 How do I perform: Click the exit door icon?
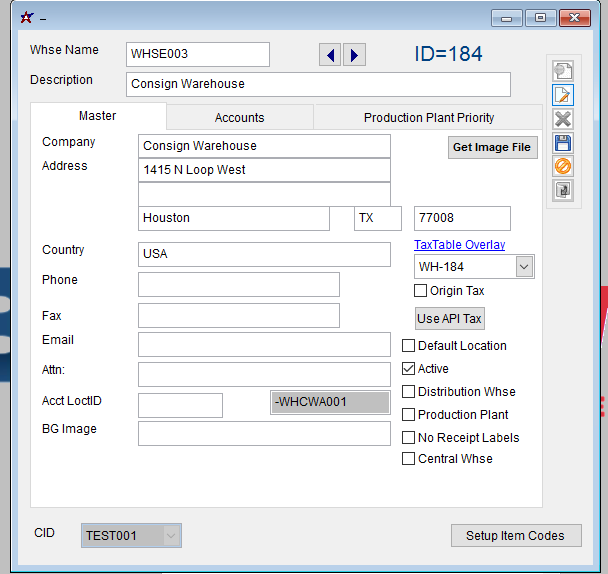(563, 189)
